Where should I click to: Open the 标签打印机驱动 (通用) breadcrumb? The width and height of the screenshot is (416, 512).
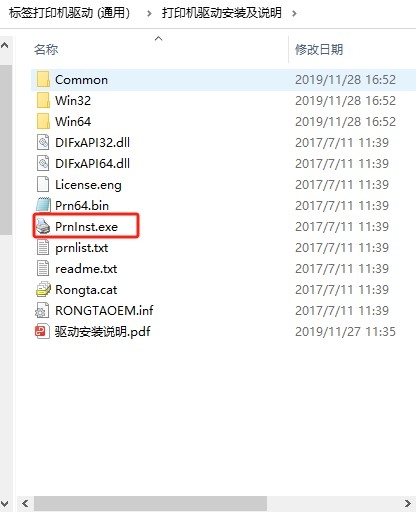tap(69, 13)
